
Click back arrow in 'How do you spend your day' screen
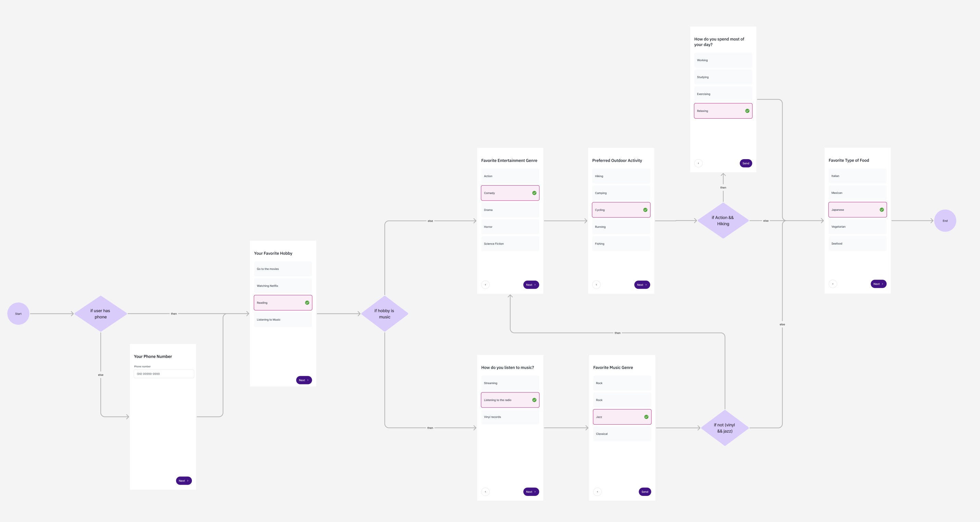coord(698,163)
